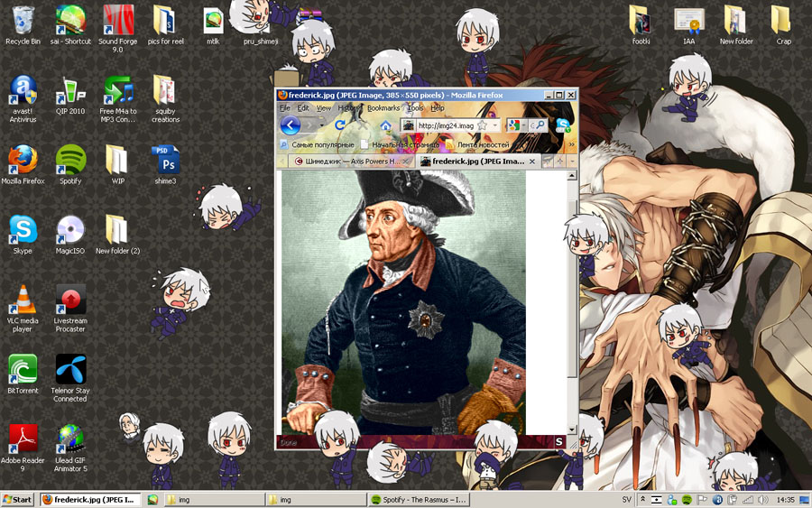Click the scrollbar up arrow in Firefox

[x=572, y=176]
